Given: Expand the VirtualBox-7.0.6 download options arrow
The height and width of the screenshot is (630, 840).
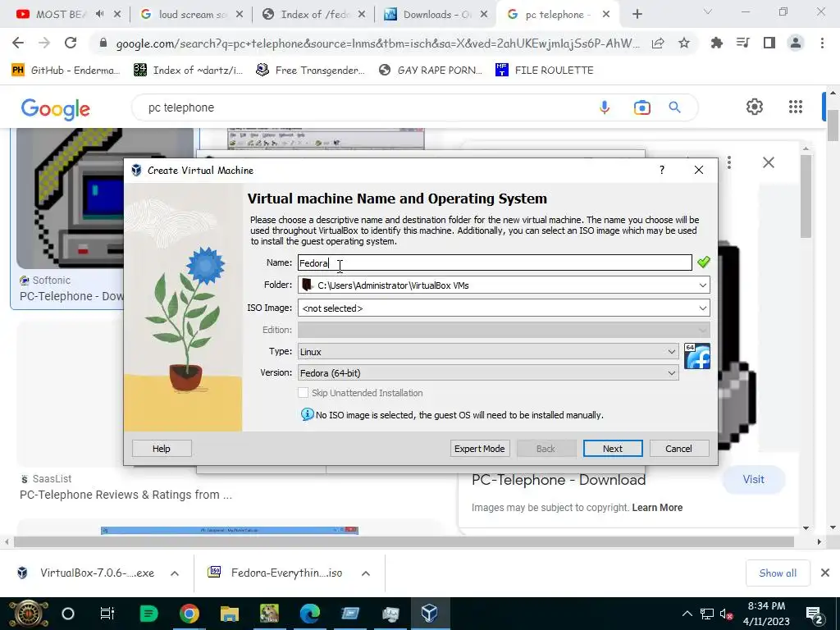Looking at the screenshot, I should [x=175, y=573].
